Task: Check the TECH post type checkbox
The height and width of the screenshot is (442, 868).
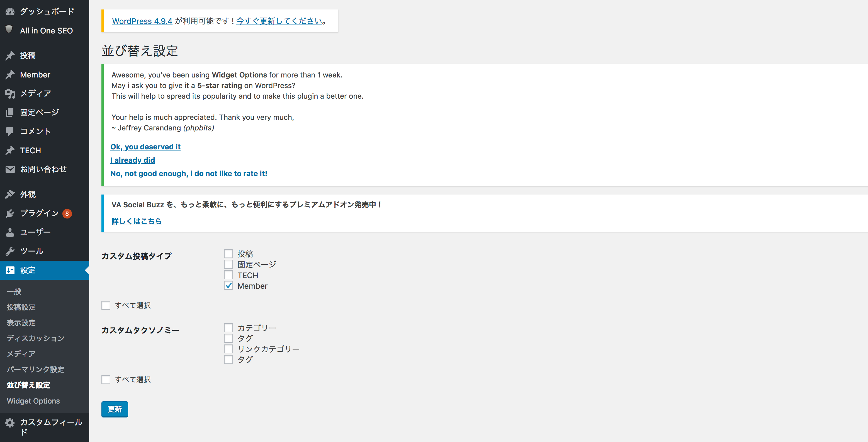Action: 228,275
